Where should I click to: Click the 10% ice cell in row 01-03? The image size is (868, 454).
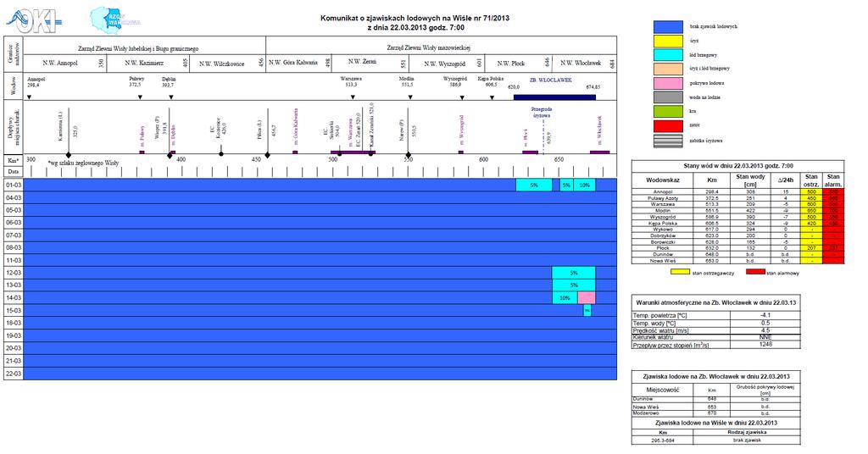[x=585, y=185]
